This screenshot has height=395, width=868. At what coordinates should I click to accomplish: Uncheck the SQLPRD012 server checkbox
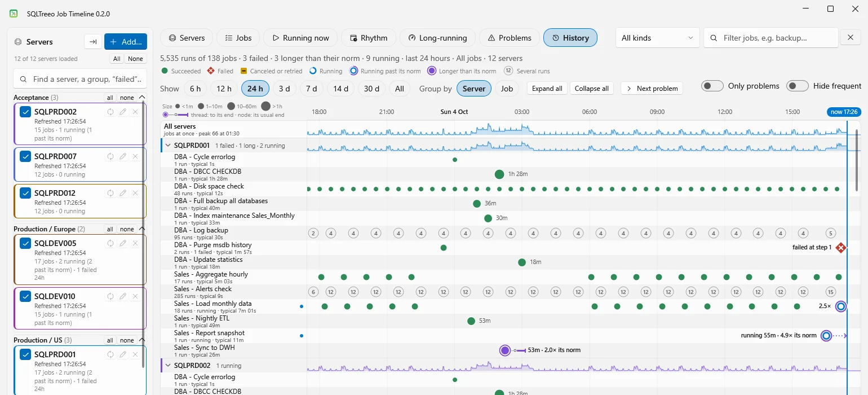(25, 193)
